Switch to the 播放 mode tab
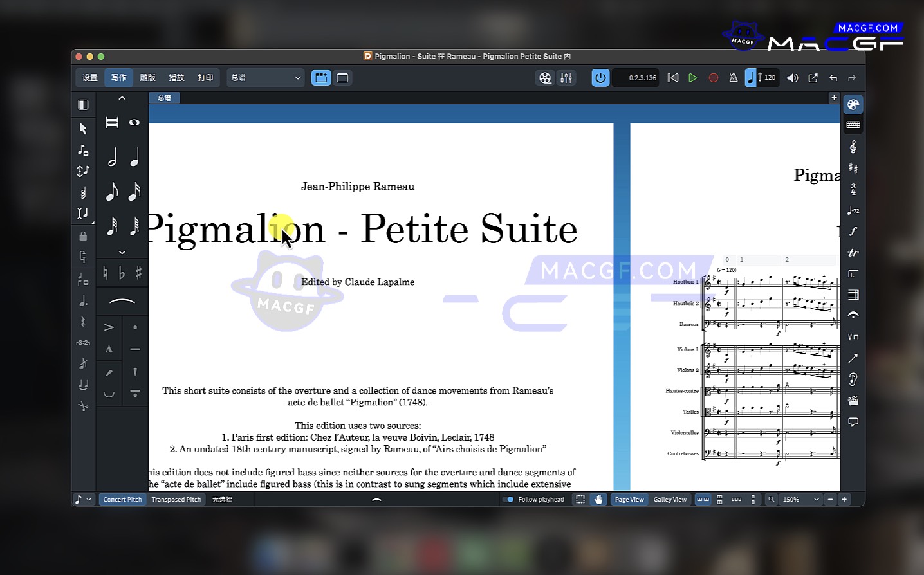This screenshot has height=575, width=924. (x=176, y=78)
